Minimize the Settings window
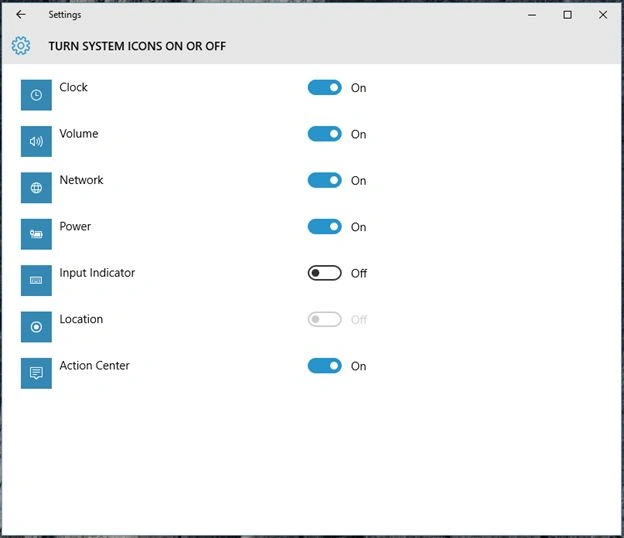 [x=532, y=15]
